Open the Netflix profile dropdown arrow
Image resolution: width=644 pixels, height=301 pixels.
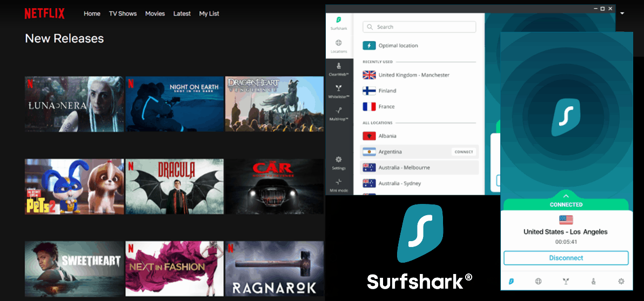622,13
